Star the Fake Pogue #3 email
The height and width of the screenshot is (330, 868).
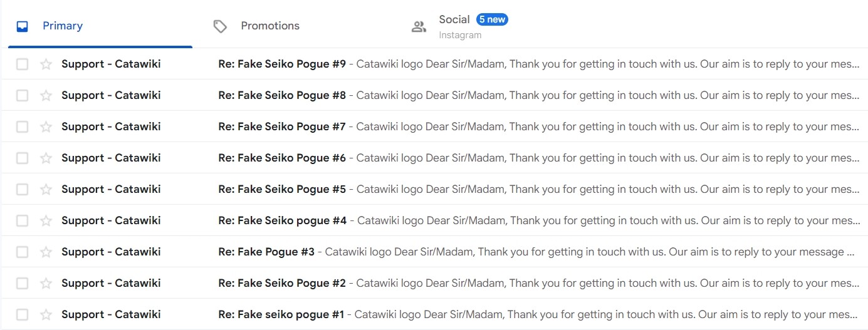[46, 252]
